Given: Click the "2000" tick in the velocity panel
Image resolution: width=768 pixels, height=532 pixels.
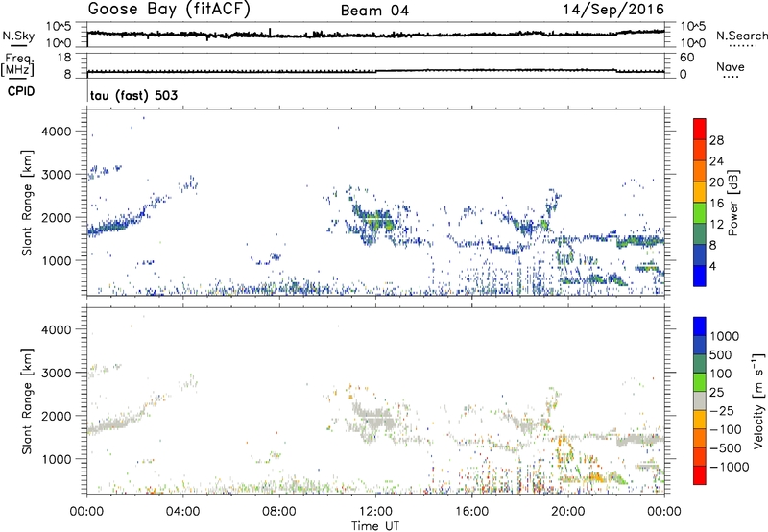Looking at the screenshot, I should point(57,416).
